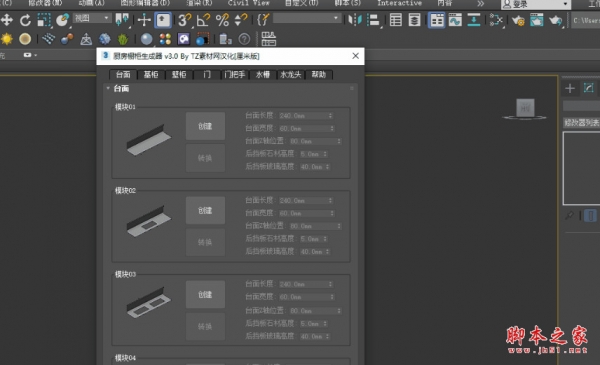Screen dimensions: 600x365
Task: Click the teal download-arrow toolbar icon
Action: pyautogui.click(x=474, y=20)
